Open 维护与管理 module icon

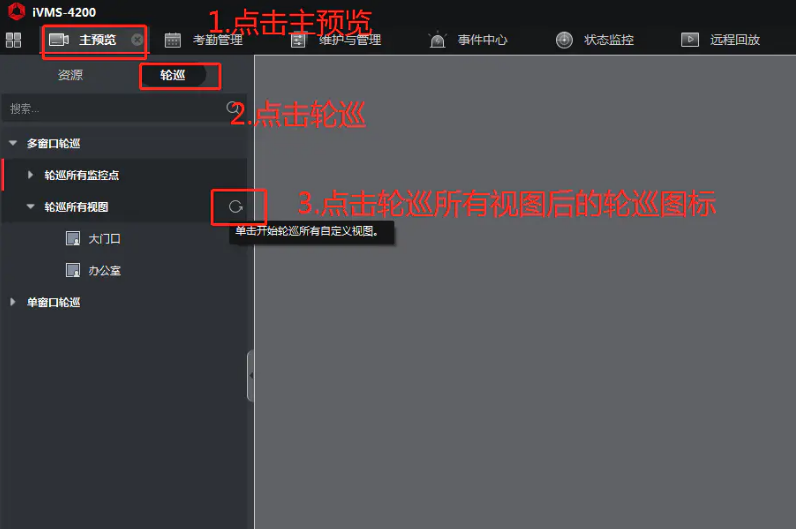[x=298, y=40]
